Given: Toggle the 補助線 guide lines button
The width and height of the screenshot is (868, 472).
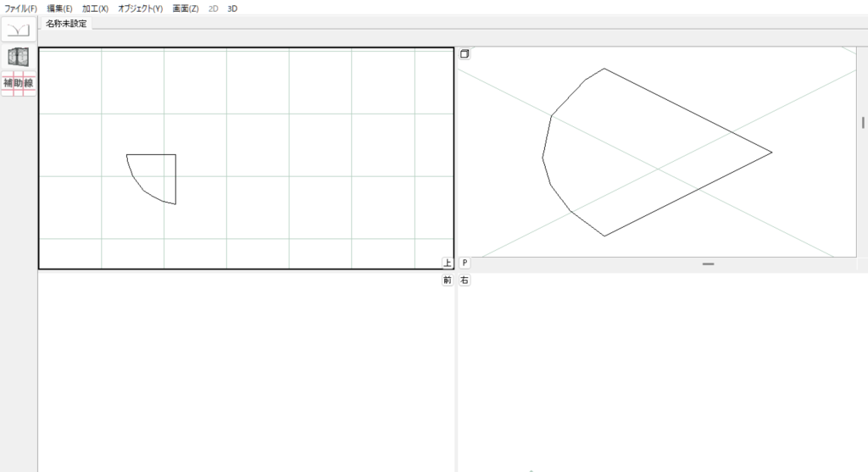Looking at the screenshot, I should coord(18,83).
